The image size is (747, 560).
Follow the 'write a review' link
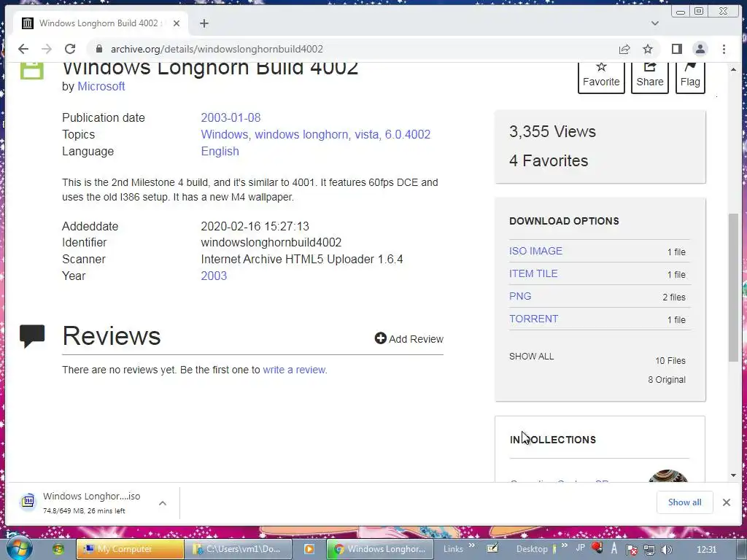click(x=294, y=370)
